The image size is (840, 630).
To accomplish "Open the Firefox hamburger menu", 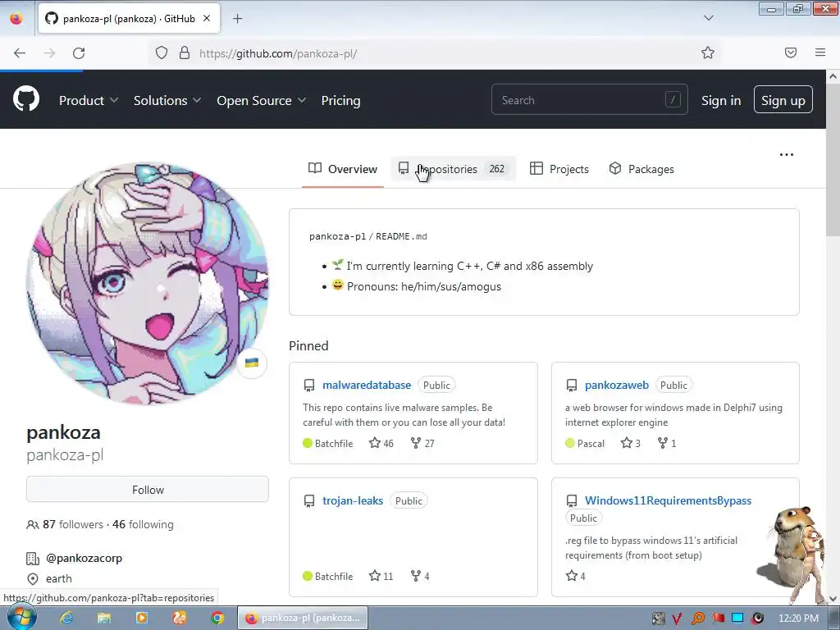I will click(820, 52).
